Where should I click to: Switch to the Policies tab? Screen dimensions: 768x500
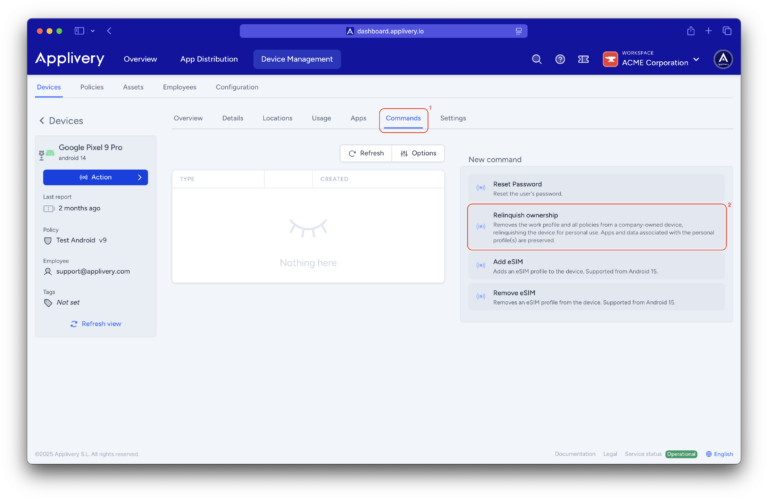point(92,87)
